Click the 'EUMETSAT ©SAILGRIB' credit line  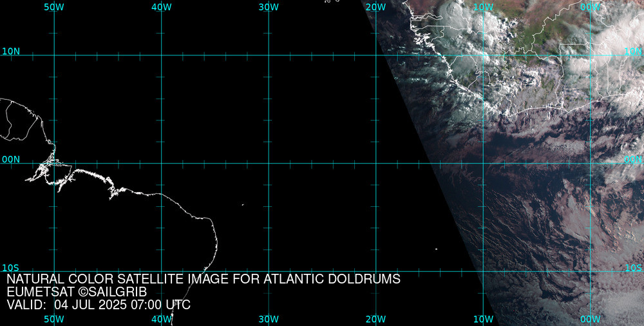click(x=77, y=292)
